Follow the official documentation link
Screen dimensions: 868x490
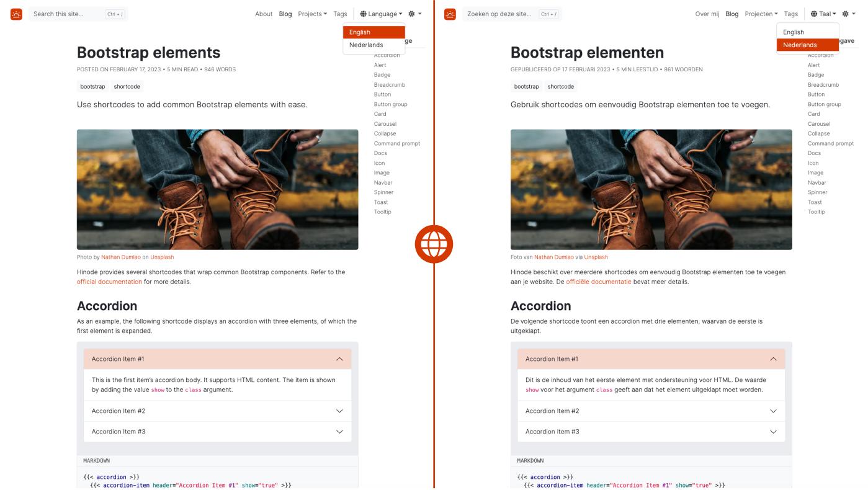pos(109,282)
